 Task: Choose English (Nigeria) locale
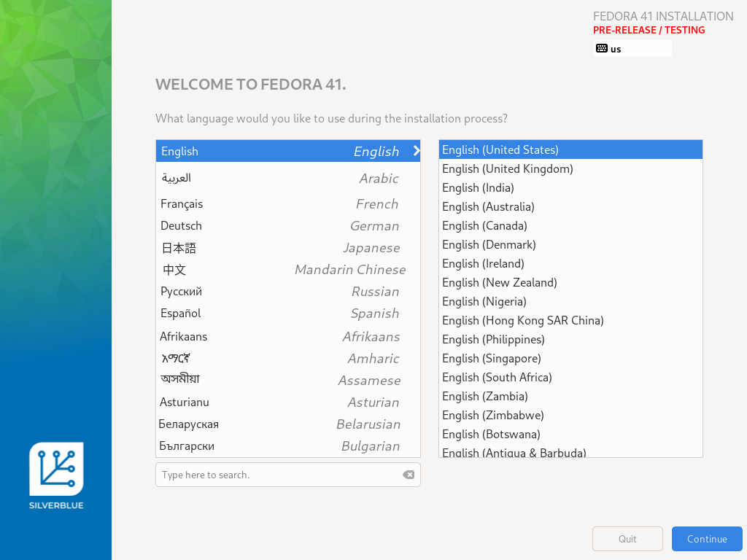[x=570, y=301]
